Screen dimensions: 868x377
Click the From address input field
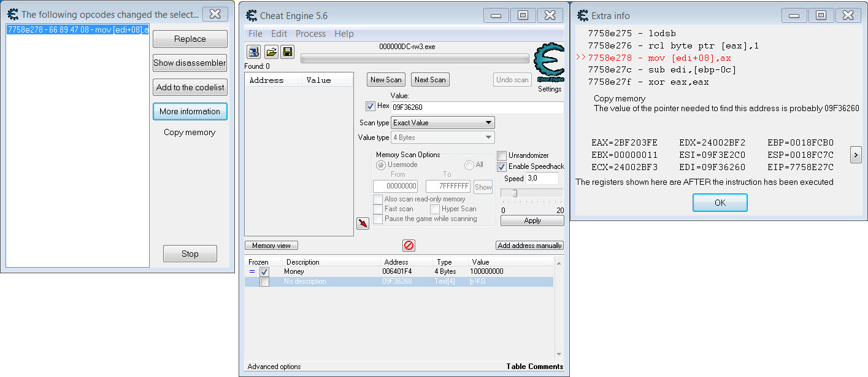point(396,187)
